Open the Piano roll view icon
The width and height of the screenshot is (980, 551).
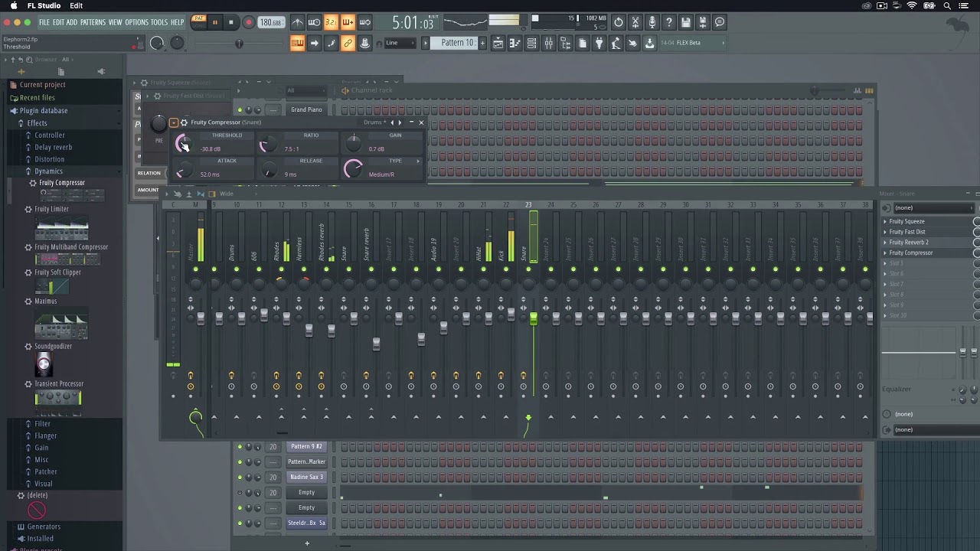[x=514, y=43]
